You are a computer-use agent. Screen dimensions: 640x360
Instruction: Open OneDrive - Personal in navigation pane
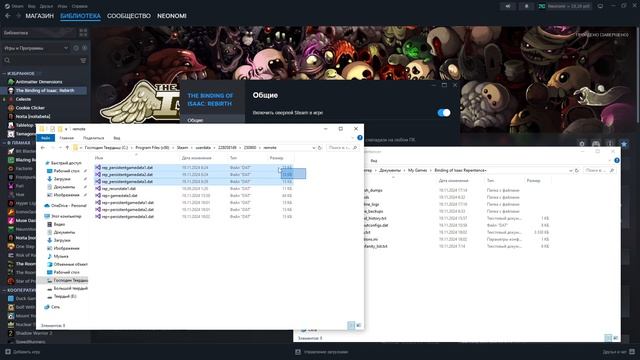pos(68,205)
